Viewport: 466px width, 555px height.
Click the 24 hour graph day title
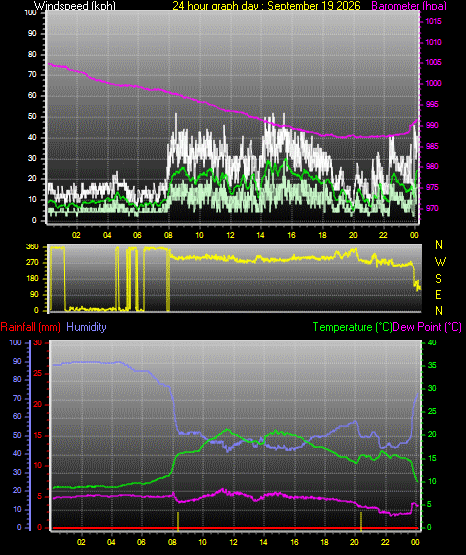tap(266, 6)
